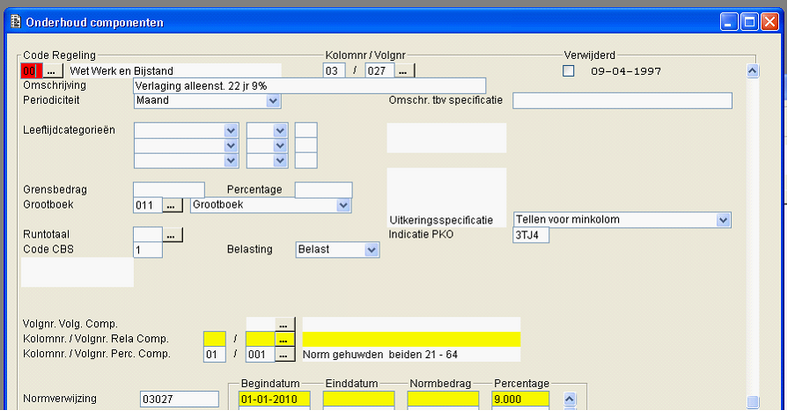Click the form scrollbar up arrow
788x411 pixels.
pyautogui.click(x=752, y=71)
